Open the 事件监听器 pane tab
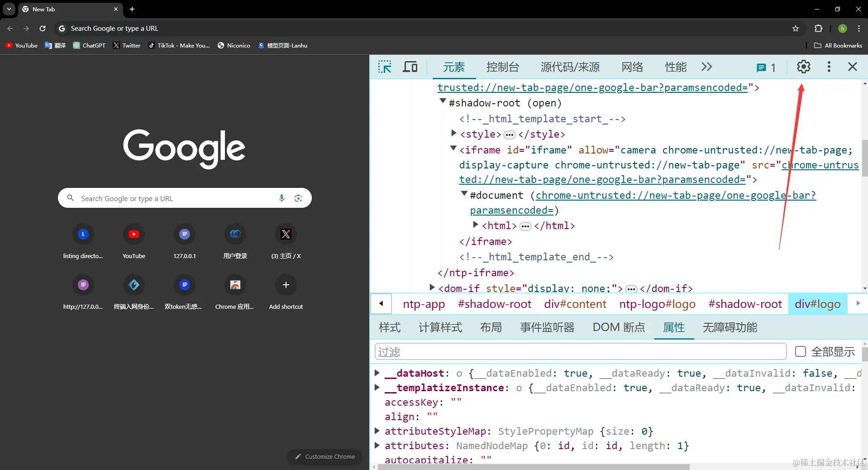The height and width of the screenshot is (470, 868). (547, 327)
